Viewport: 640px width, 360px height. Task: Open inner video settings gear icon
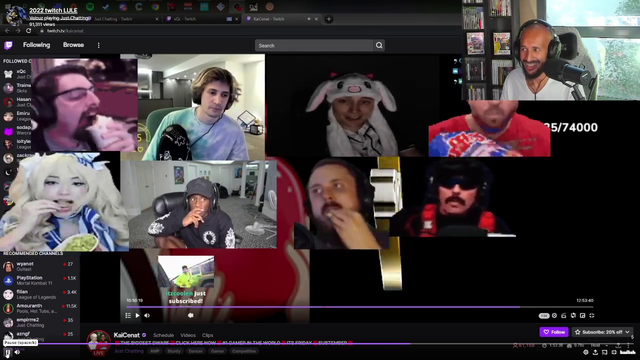coord(554,316)
